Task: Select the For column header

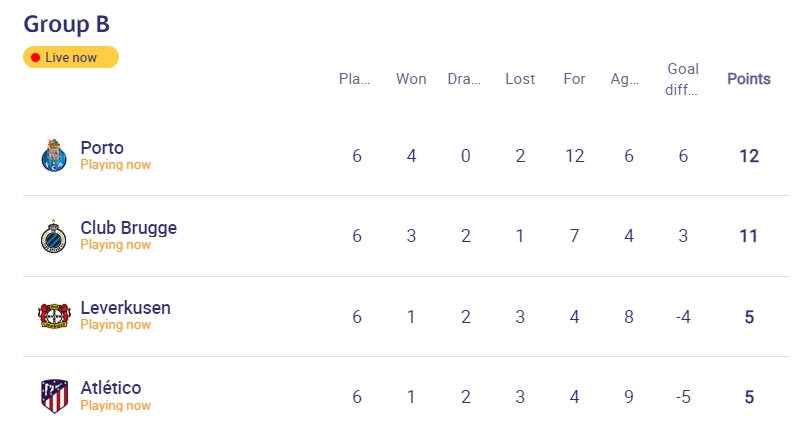Action: click(574, 79)
